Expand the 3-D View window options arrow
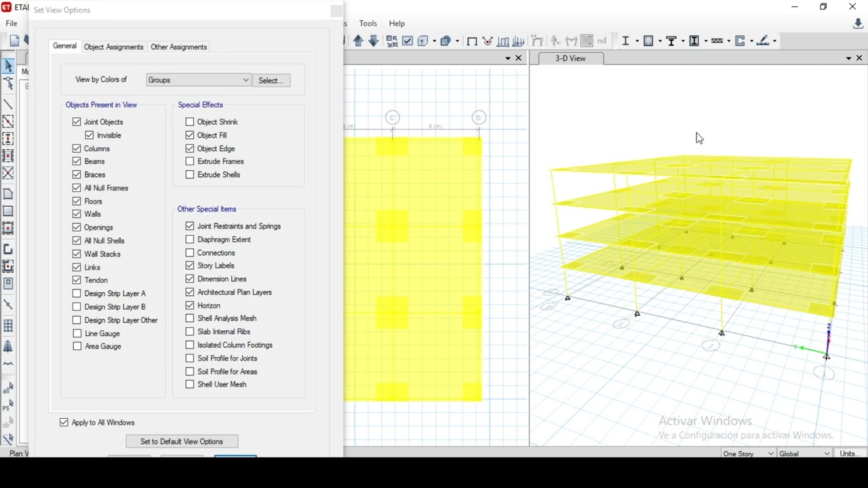 [848, 58]
